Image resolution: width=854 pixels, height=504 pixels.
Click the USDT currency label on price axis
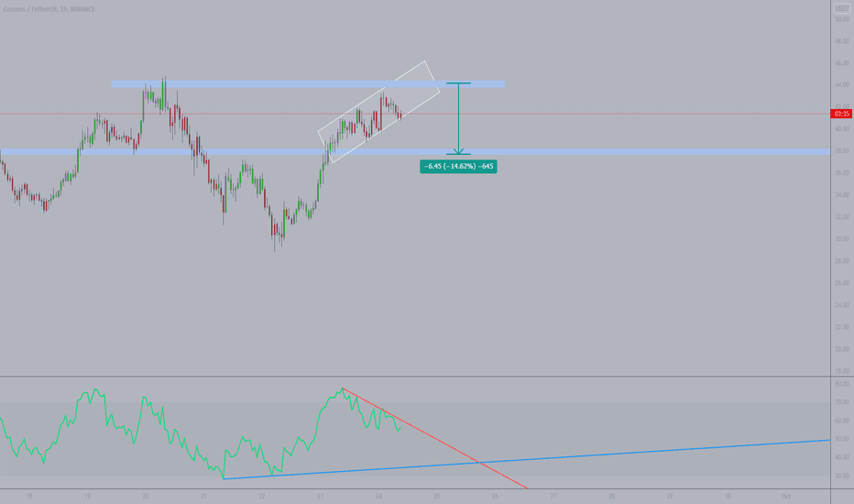842,9
